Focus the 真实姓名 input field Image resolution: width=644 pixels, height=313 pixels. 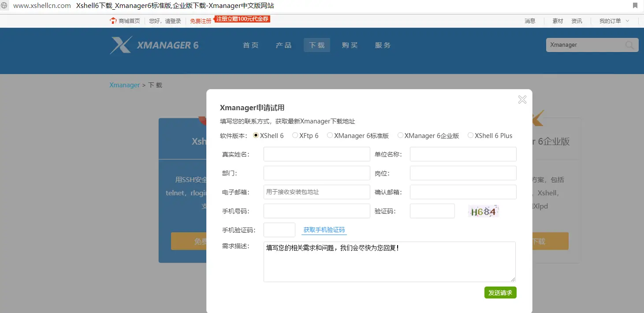click(x=317, y=154)
